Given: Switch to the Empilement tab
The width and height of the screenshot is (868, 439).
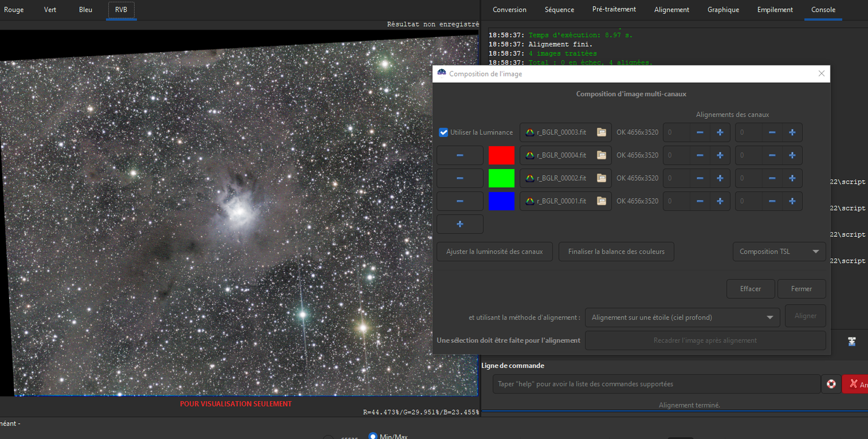Looking at the screenshot, I should coord(775,10).
